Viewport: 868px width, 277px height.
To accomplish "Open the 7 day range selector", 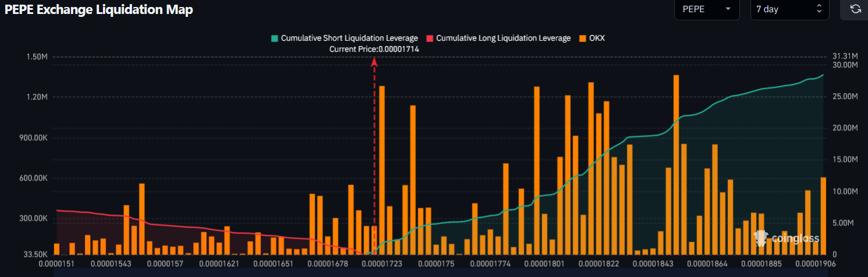I will point(789,9).
